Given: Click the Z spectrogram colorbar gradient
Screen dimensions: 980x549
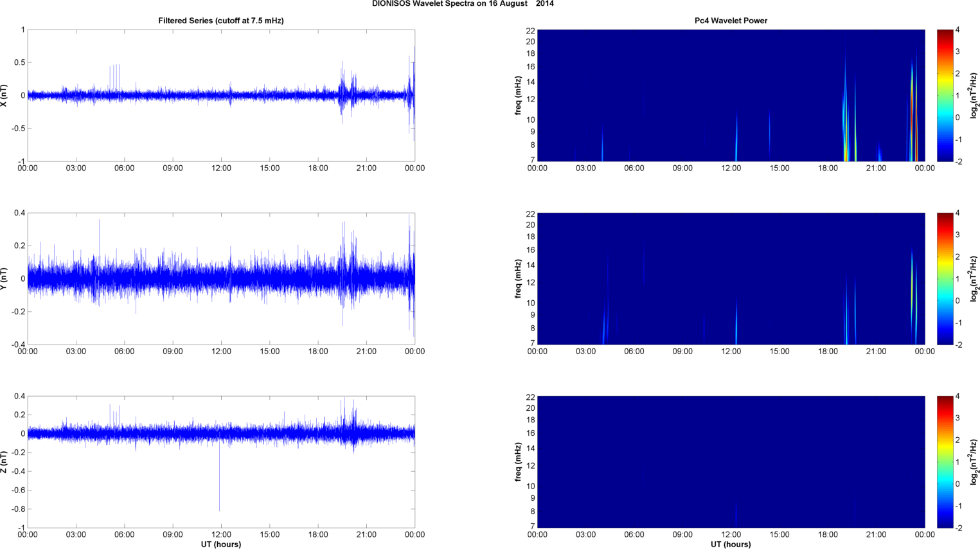Looking at the screenshot, I should 945,462.
